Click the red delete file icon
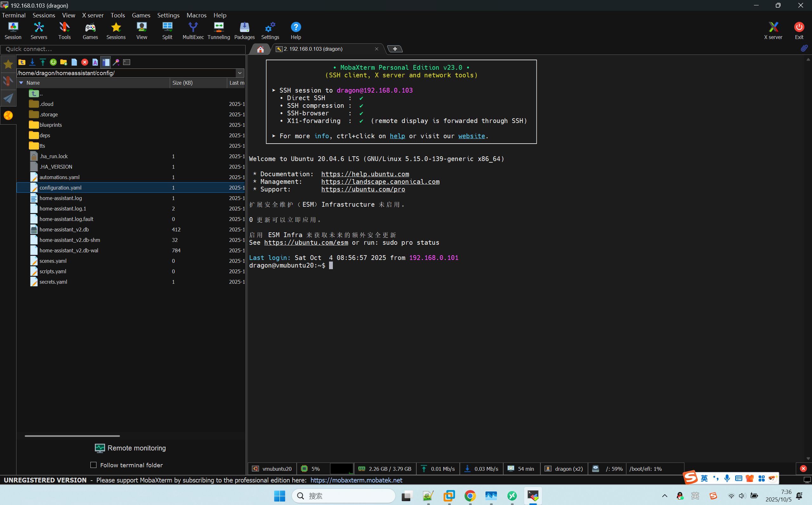Screen dimensions: 812x505 click(x=85, y=62)
